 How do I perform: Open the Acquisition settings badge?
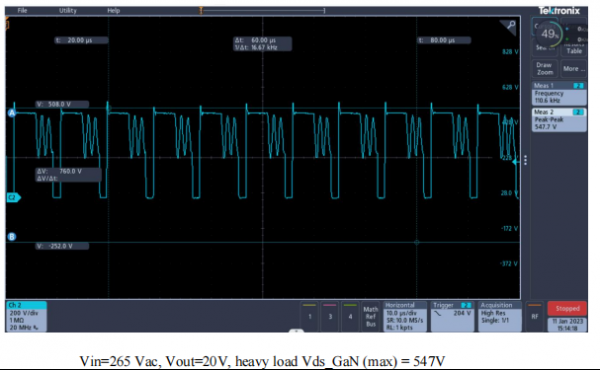point(500,316)
